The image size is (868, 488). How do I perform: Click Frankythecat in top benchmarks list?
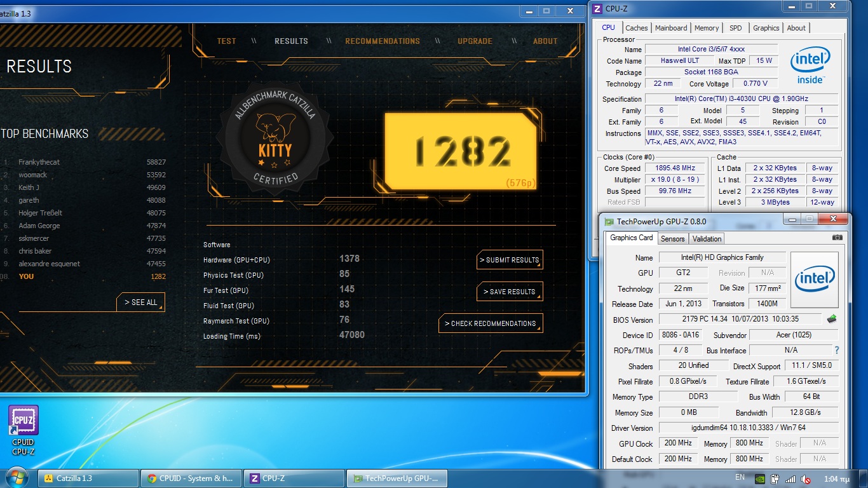(39, 162)
